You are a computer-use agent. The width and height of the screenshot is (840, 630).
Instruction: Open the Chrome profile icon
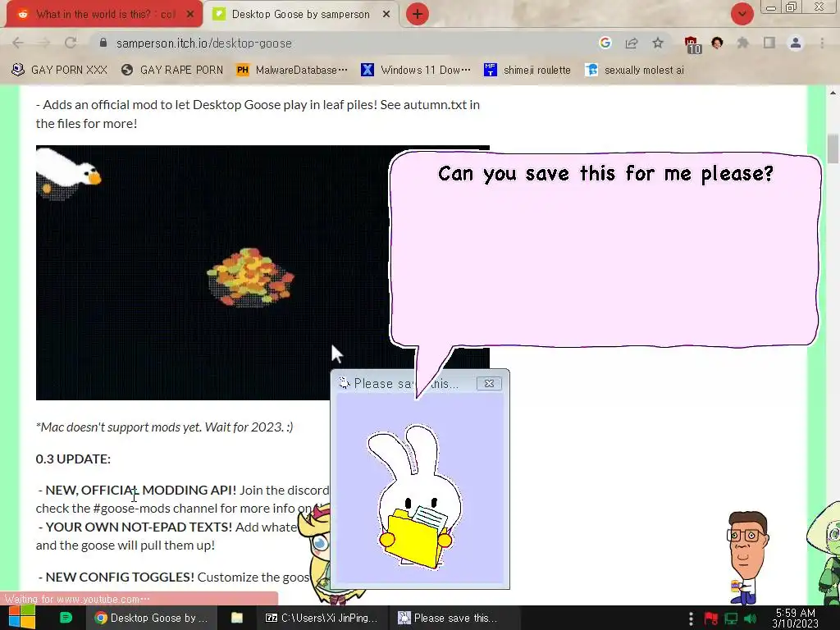point(796,43)
